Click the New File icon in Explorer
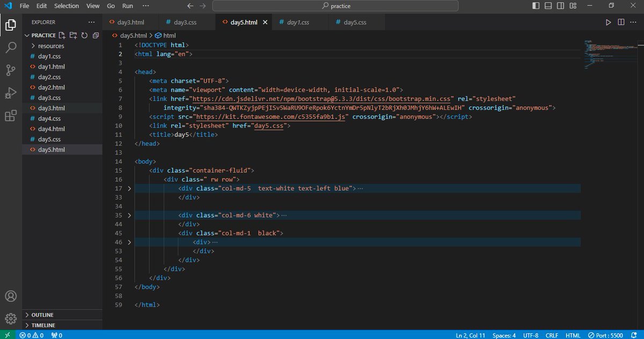Screen dimensions: 644x339 pyautogui.click(x=62, y=35)
